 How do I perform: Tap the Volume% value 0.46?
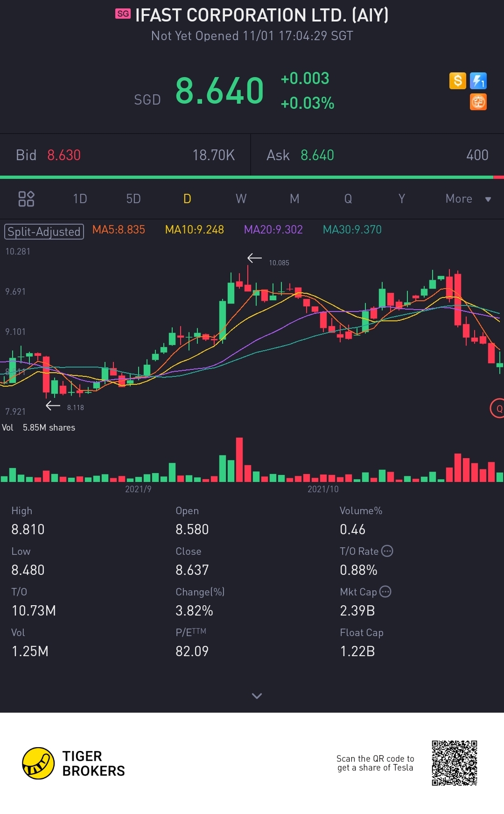pos(353,530)
